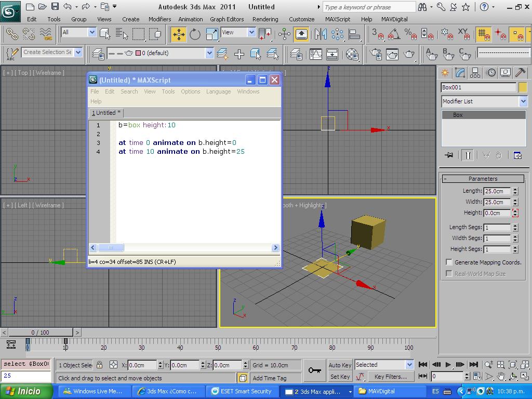
Task: Click Pin Stack icon in modifier panel
Action: 449,155
